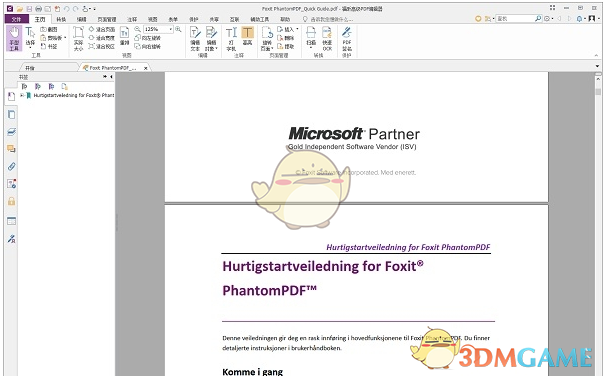Switch to the Convert ribbon tab
Screen dimensions: 603x376
coord(61,19)
